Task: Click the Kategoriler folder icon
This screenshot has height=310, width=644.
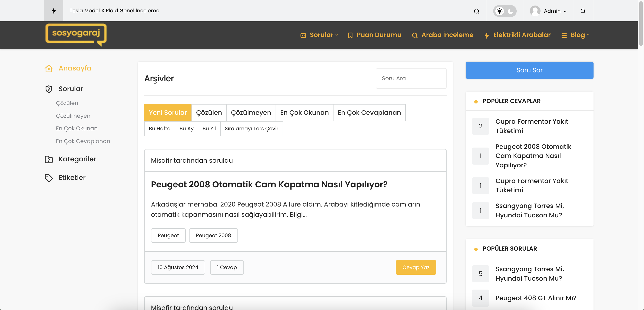Action: pos(49,159)
